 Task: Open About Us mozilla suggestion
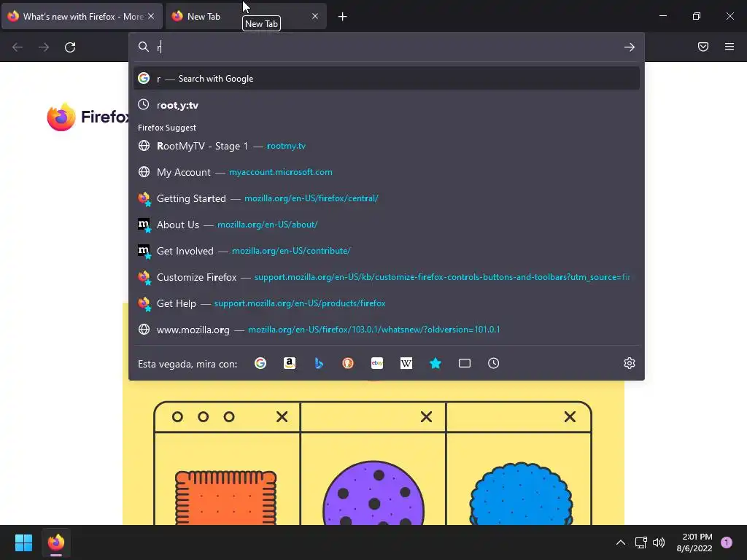[387, 225]
